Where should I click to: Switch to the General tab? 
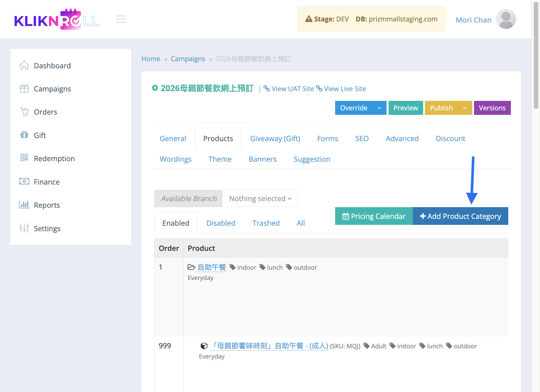[173, 139]
